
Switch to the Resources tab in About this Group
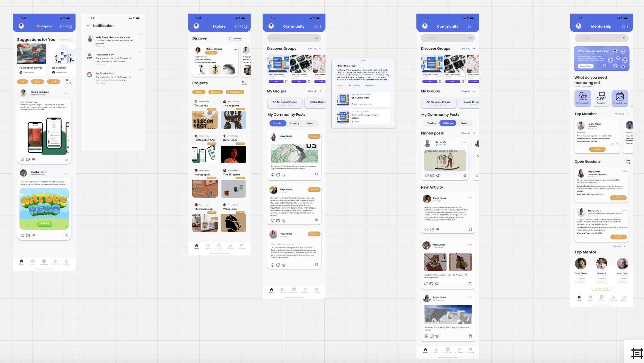coord(354,86)
